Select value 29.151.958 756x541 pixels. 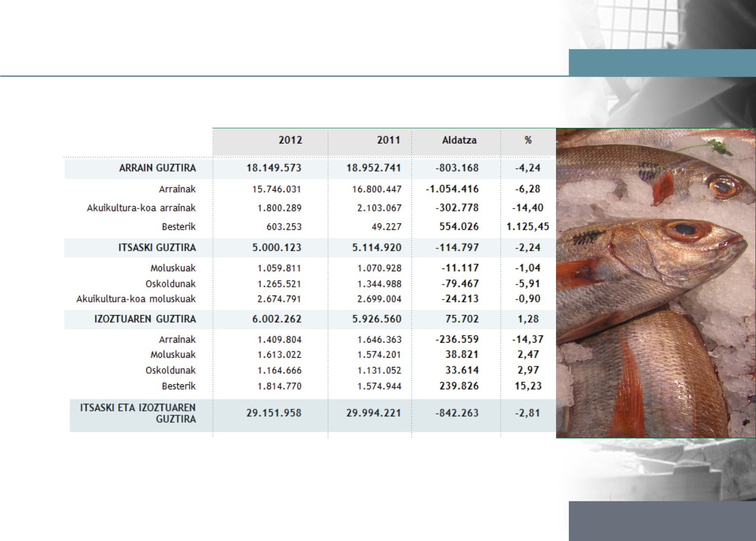(x=274, y=413)
